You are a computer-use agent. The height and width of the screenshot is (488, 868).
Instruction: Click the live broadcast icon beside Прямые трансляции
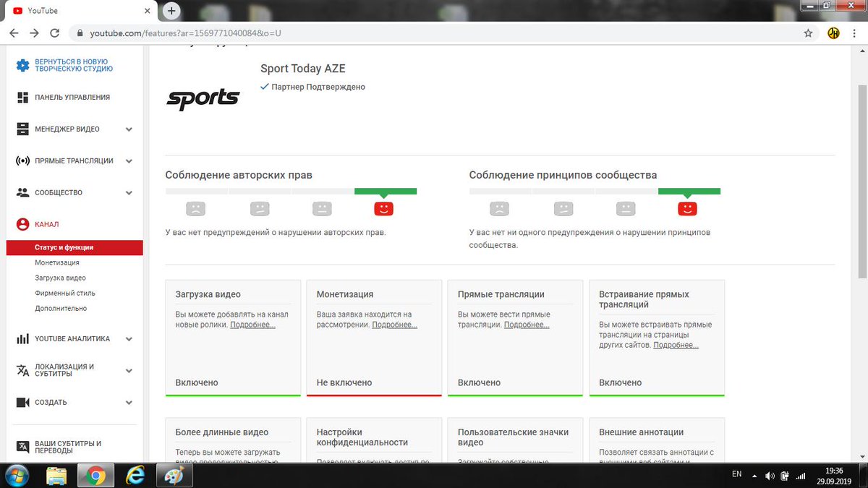click(x=22, y=160)
